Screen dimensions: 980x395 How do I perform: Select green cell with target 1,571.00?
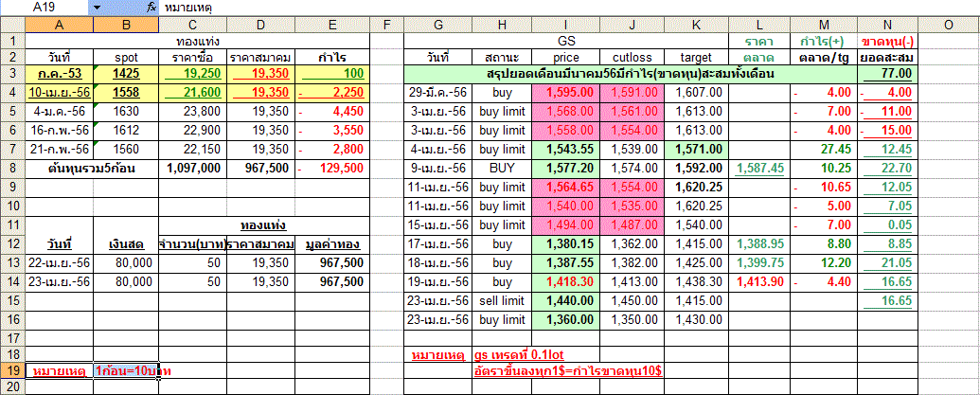click(695, 150)
